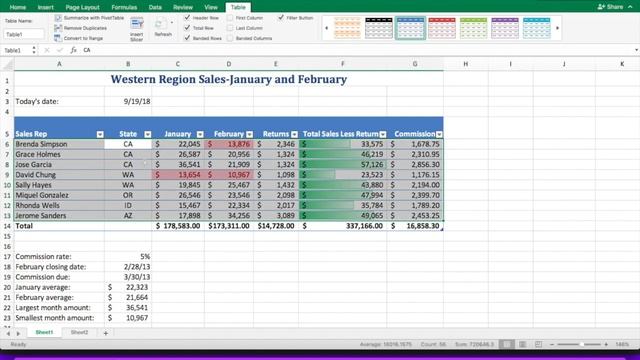Screen dimensions: 640x360
Task: Click the Share button
Action: click(610, 7)
